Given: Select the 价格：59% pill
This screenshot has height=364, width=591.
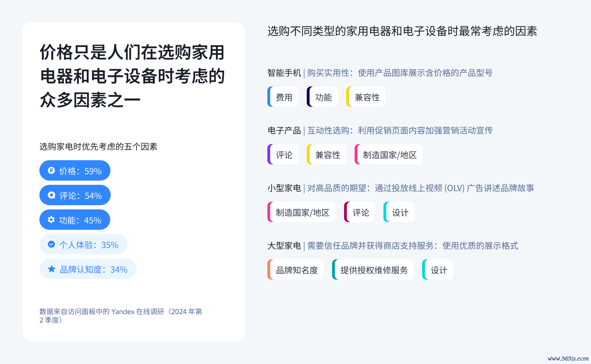Looking at the screenshot, I should tap(75, 170).
